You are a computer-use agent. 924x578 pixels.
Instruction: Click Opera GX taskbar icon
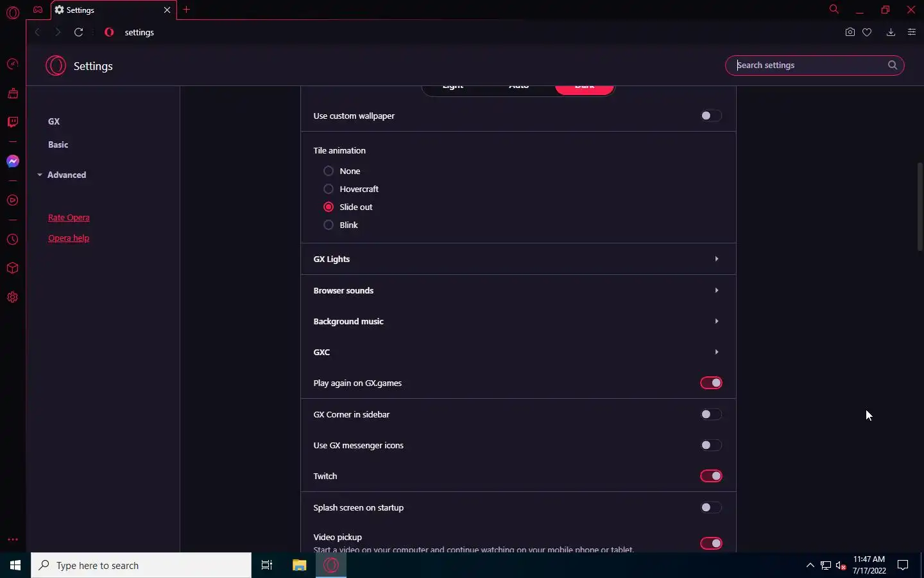331,565
